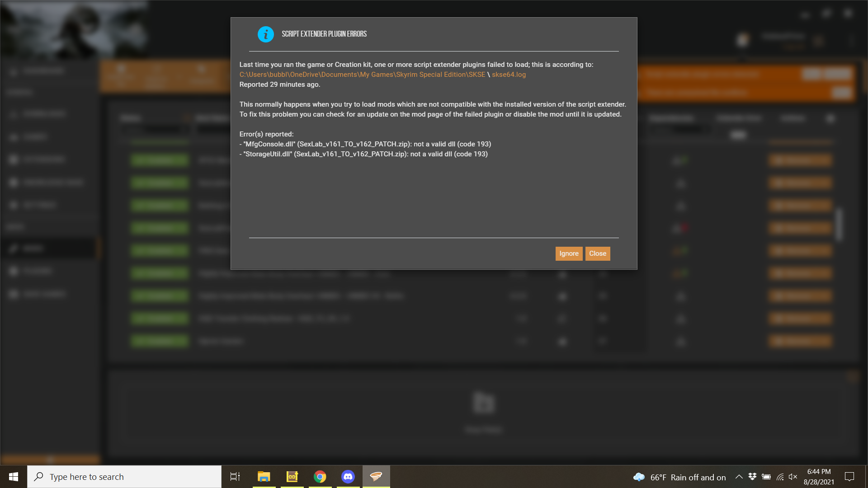Open Discord from the taskbar

(348, 477)
